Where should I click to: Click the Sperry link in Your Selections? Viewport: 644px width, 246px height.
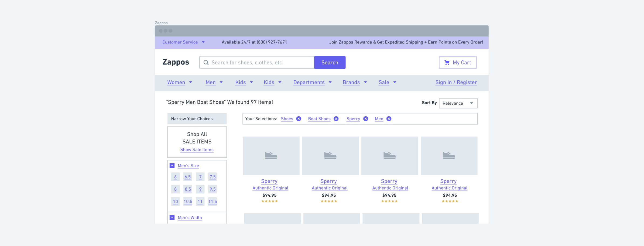pyautogui.click(x=353, y=119)
